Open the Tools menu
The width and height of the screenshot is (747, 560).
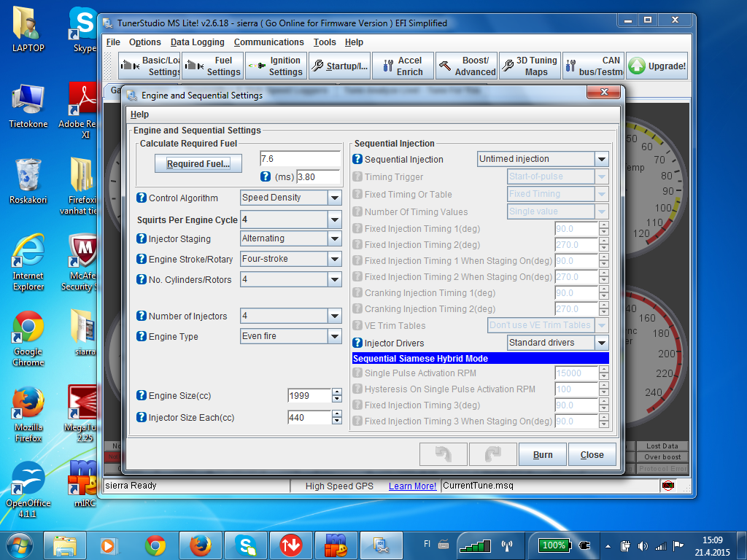(325, 42)
